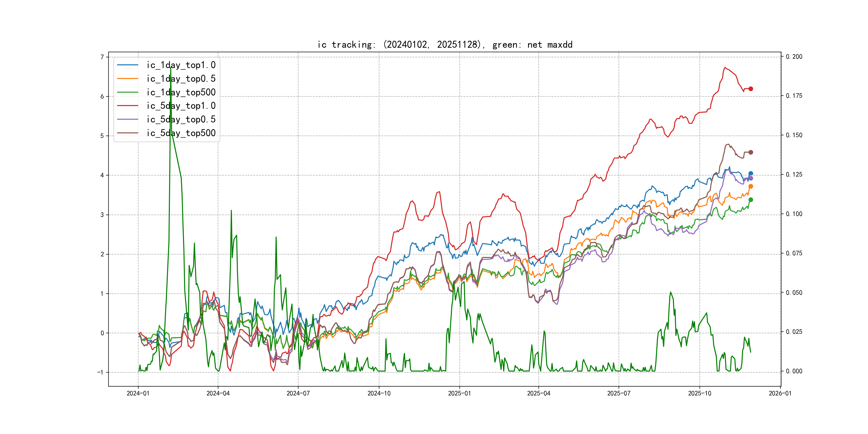Click the right axis value 0.000
The width and height of the screenshot is (868, 434).
tap(794, 371)
